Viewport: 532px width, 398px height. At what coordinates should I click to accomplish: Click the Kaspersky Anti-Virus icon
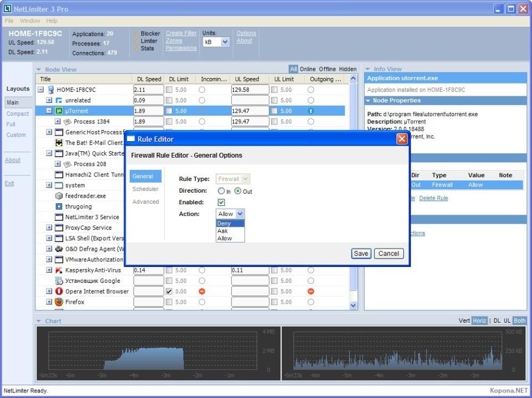tap(59, 270)
